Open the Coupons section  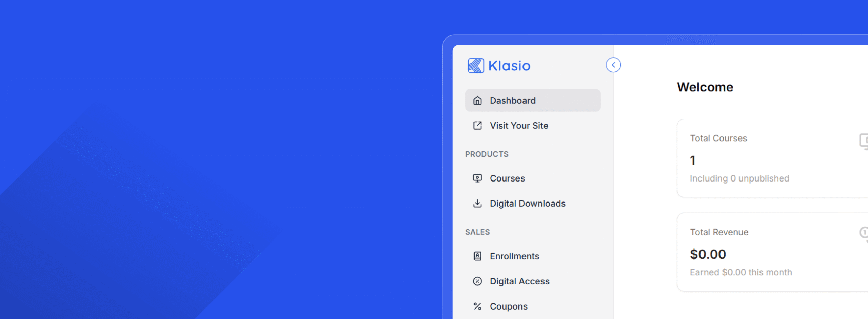coord(508,306)
